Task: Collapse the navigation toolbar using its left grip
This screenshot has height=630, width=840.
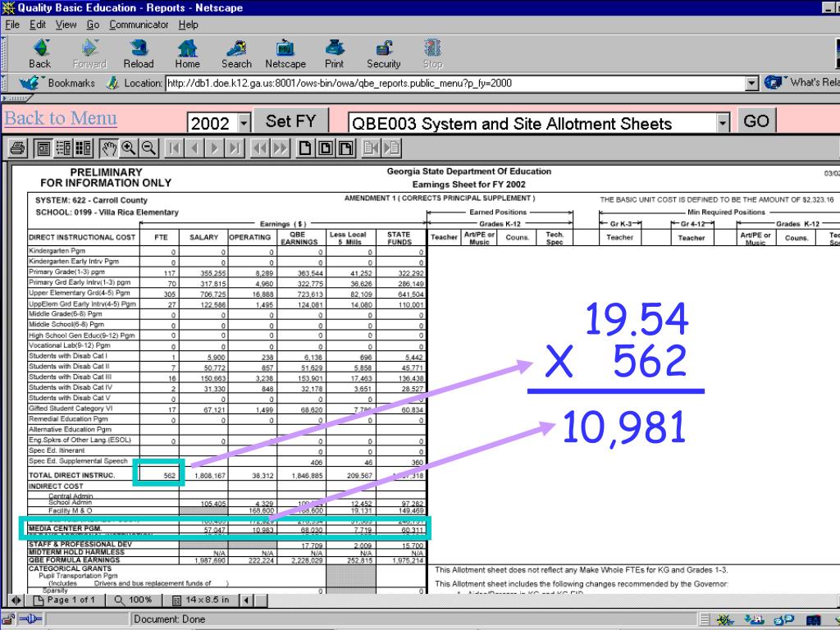Action: click(4, 54)
